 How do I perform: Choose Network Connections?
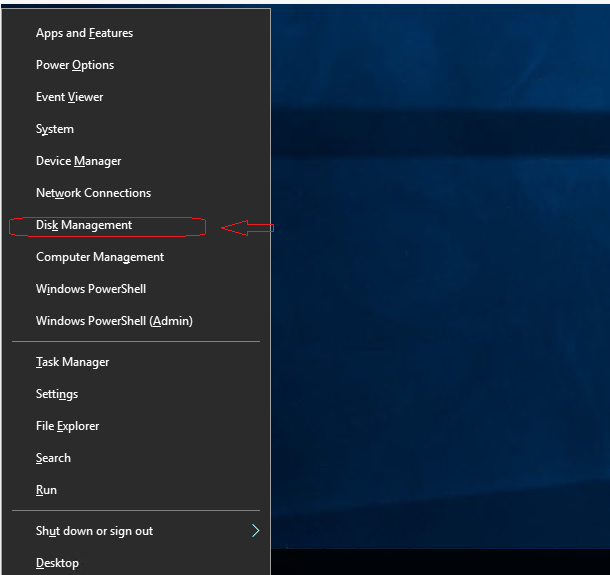tap(136, 193)
